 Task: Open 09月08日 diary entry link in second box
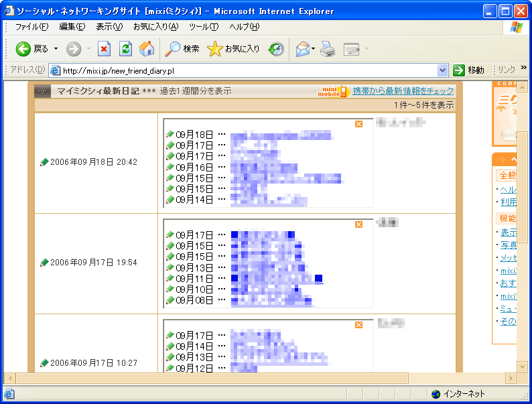271,300
